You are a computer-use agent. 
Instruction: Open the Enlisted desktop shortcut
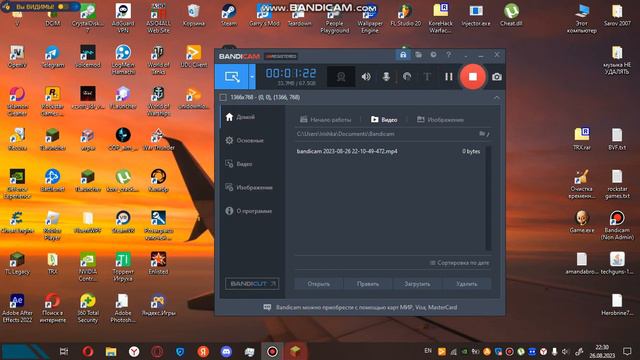158,263
